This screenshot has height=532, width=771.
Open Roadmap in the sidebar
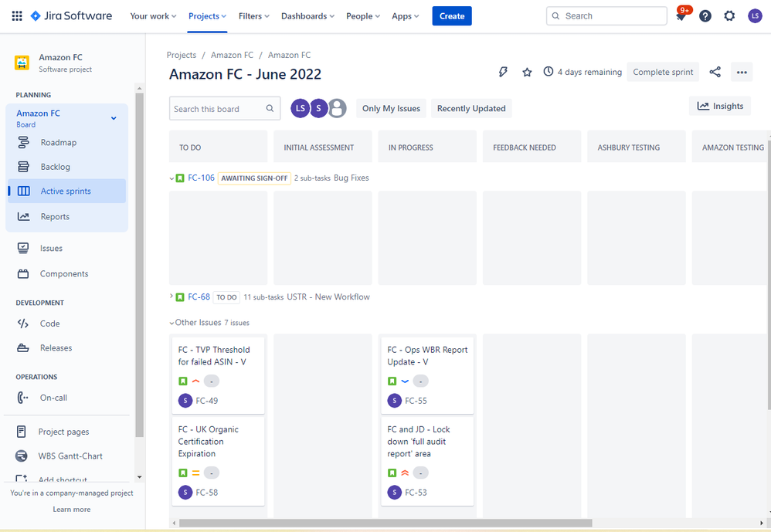66,142
